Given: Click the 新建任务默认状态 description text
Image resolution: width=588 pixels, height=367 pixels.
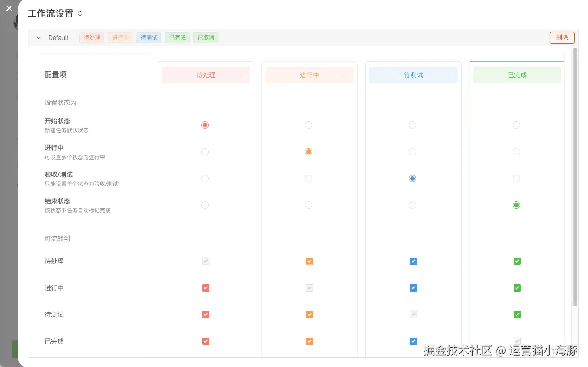Looking at the screenshot, I should coord(67,131).
